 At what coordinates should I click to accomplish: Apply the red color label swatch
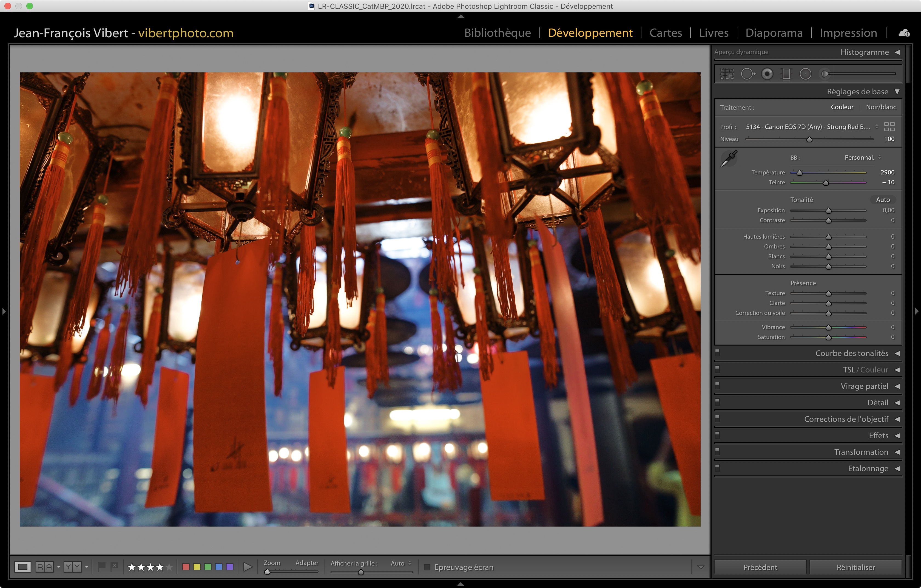point(186,567)
